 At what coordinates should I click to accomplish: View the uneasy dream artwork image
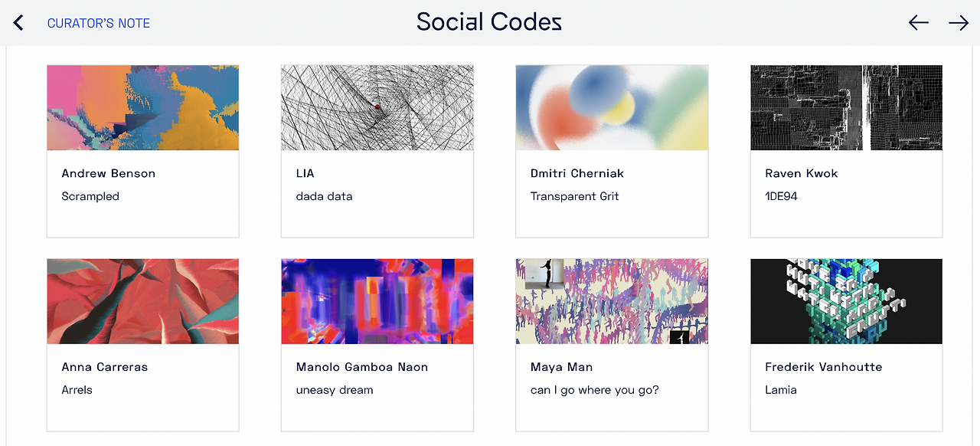pos(377,301)
